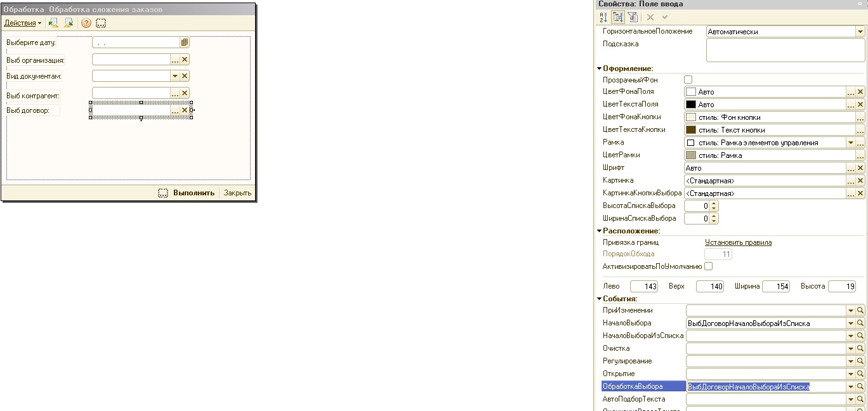Viewport: 868px width, 411px height.
Task: Click the category grouping icon in properties toolbar
Action: (x=618, y=17)
